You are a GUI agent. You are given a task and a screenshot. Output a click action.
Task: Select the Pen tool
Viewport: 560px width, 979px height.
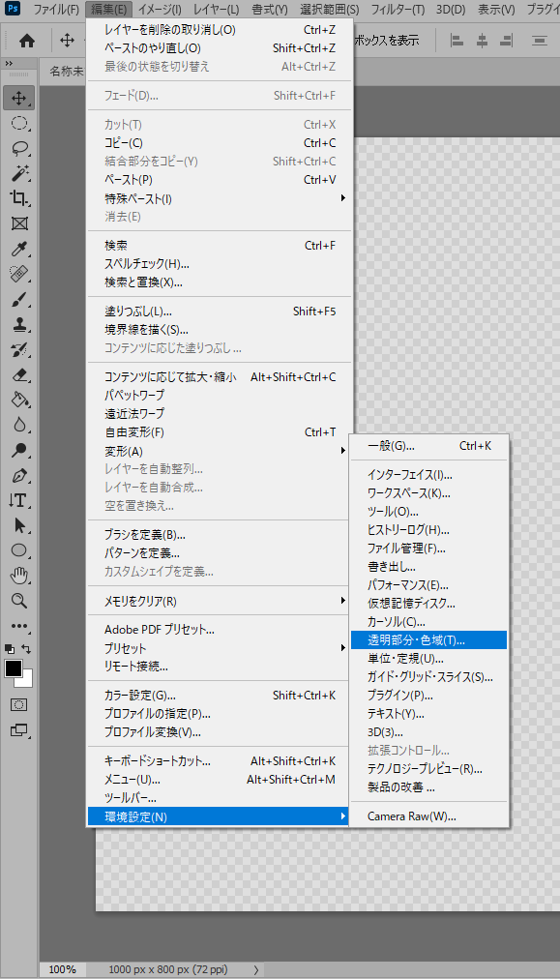point(19,475)
